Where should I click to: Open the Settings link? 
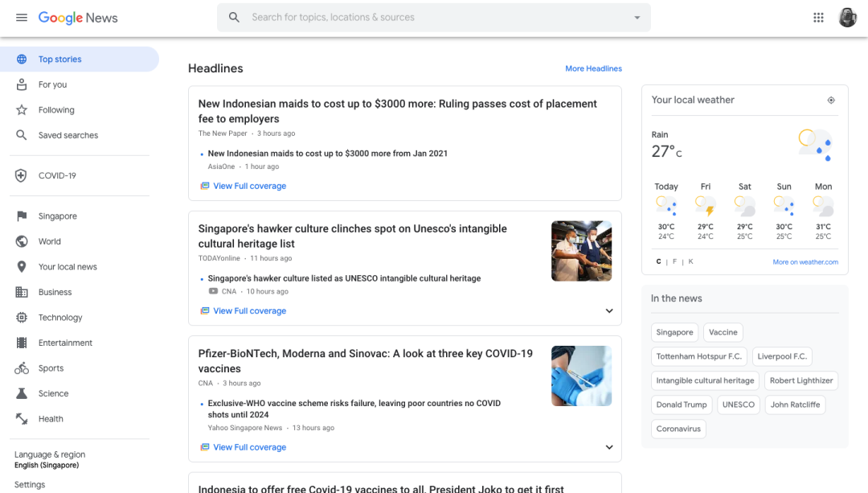[x=30, y=485]
